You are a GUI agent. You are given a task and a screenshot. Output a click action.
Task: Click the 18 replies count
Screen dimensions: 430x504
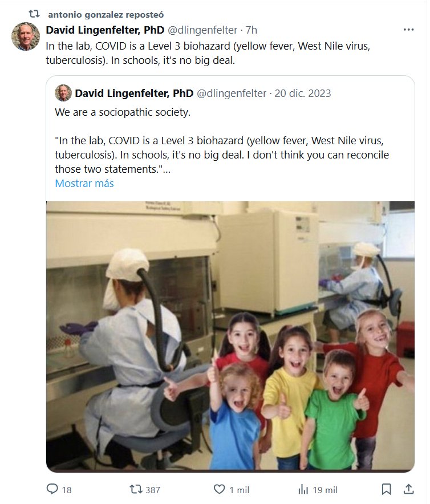pos(67,490)
